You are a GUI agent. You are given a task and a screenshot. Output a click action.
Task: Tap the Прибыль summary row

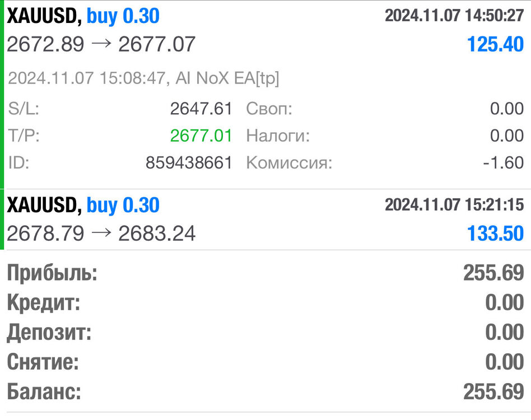(265, 273)
